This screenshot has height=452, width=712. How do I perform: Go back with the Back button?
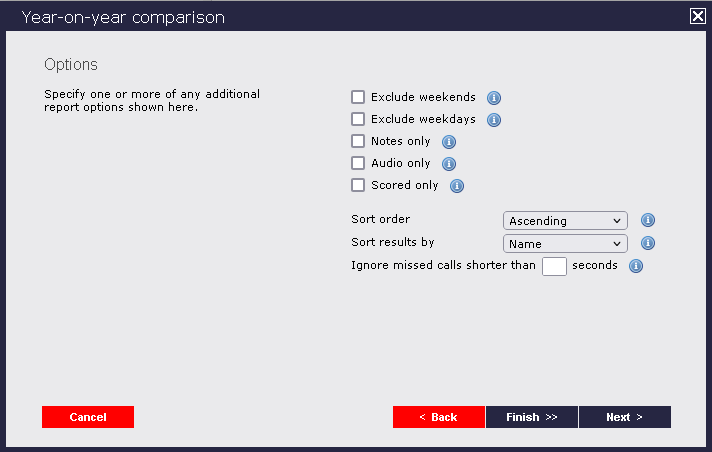(438, 417)
